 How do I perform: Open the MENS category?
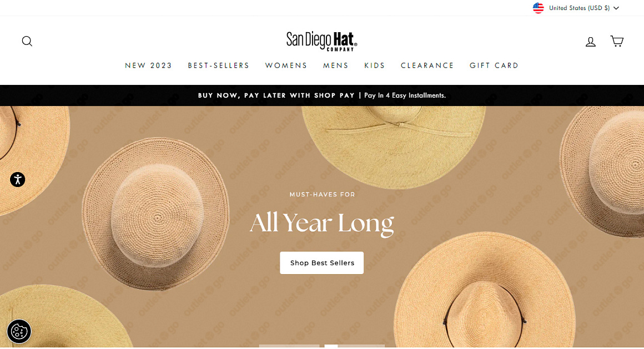(x=335, y=65)
